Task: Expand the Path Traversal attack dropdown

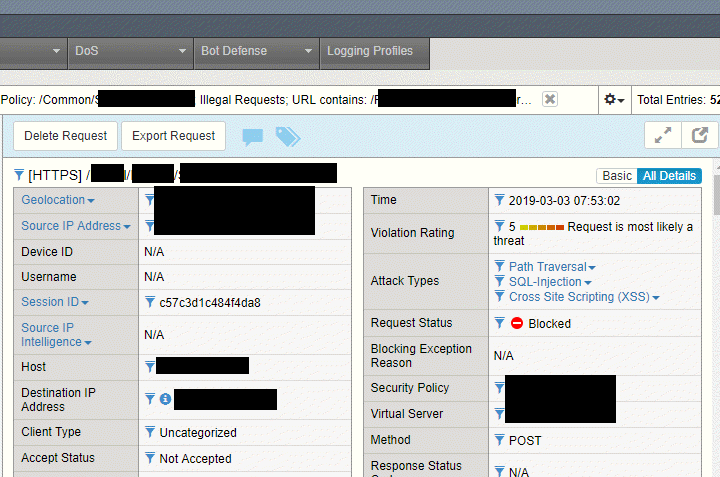Action: (x=592, y=268)
